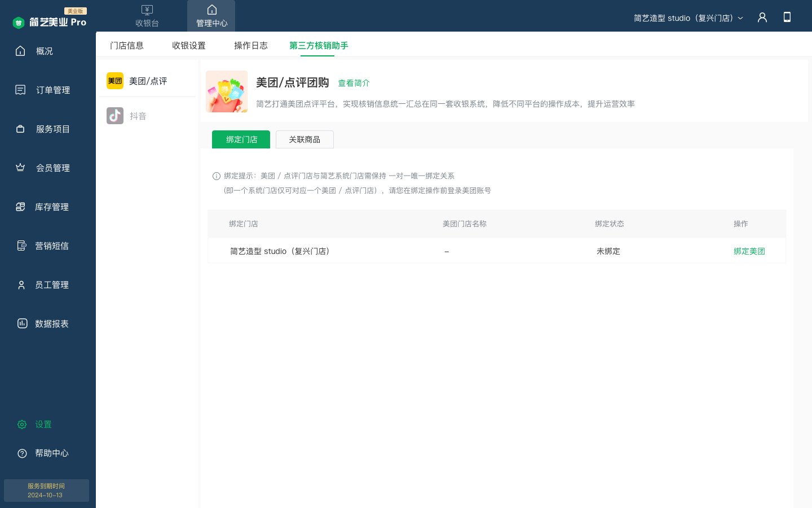
Task: Open the 查看简介 introduction link
Action: pyautogui.click(x=354, y=83)
